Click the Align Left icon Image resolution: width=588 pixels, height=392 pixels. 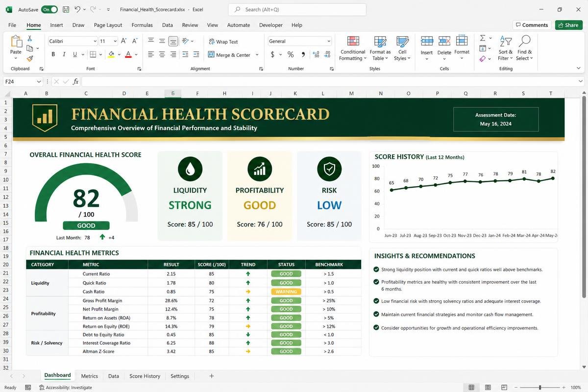click(x=151, y=55)
